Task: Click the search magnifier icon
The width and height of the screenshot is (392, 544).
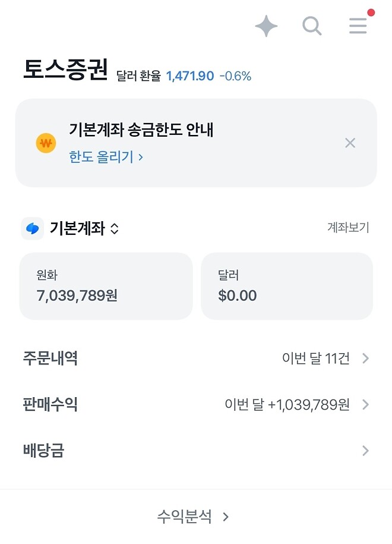Action: 311,26
